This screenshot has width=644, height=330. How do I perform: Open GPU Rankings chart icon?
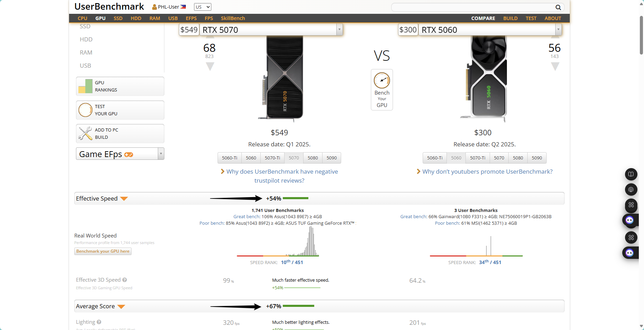pyautogui.click(x=85, y=86)
